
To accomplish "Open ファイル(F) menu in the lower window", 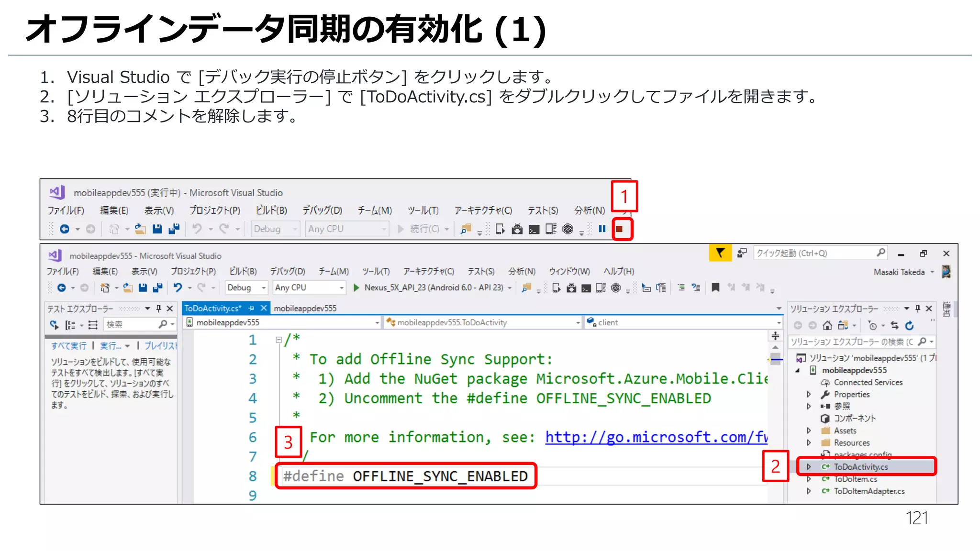I will (x=63, y=271).
